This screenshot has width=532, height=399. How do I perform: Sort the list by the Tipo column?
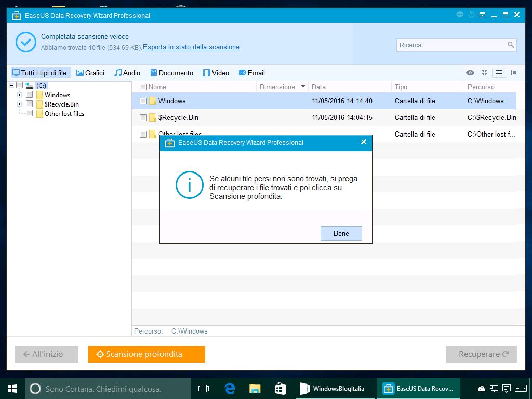tap(401, 87)
